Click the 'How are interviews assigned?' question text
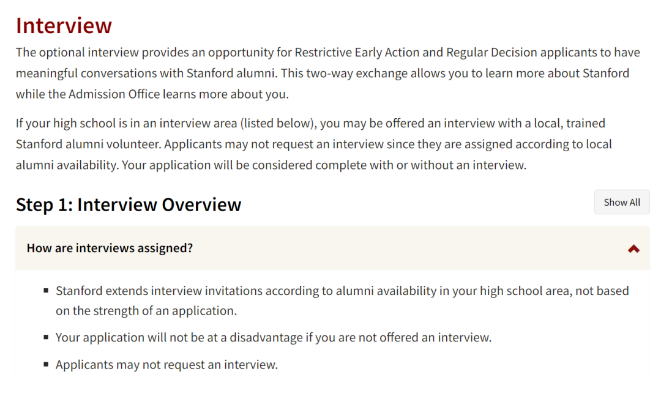This screenshot has width=664, height=407. tap(110, 248)
